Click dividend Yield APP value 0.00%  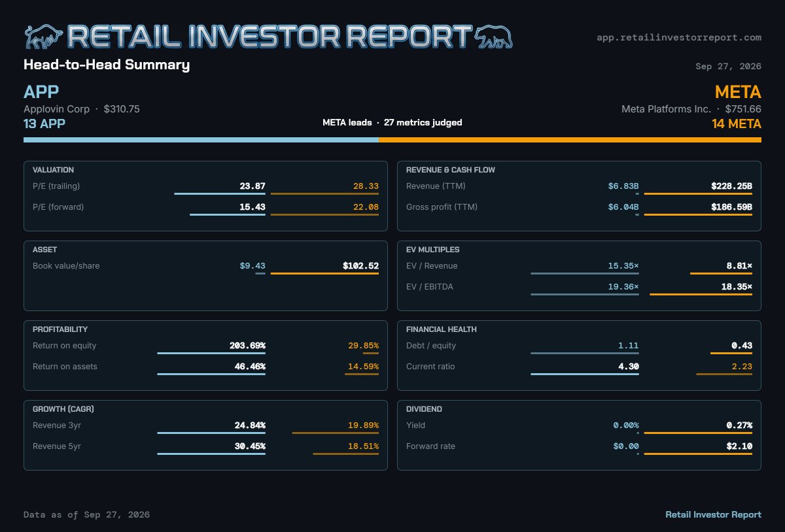(x=626, y=425)
